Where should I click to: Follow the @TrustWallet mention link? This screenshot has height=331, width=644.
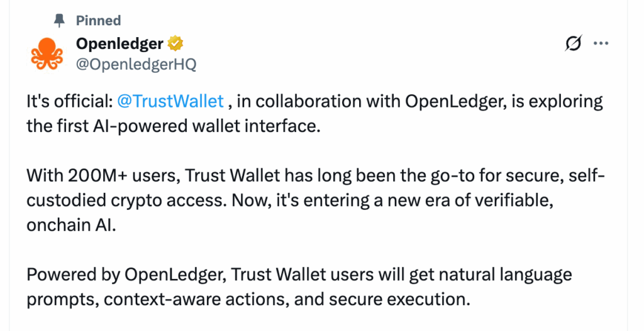171,102
